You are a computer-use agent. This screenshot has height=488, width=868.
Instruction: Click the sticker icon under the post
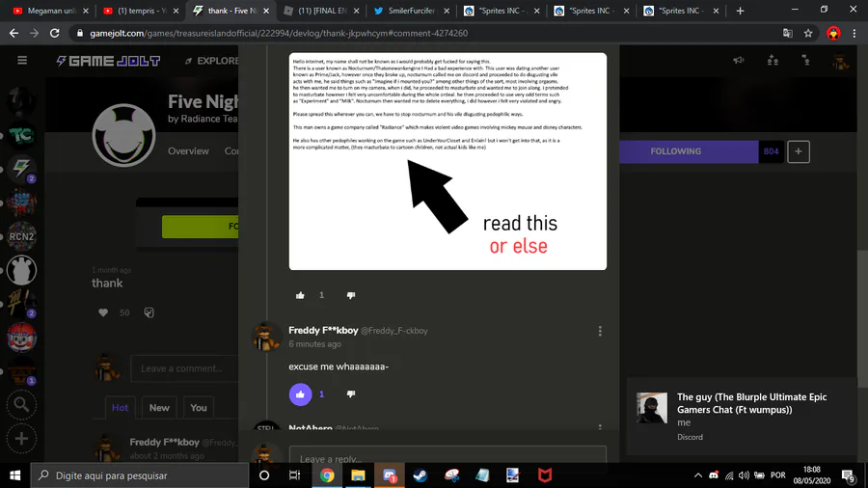coord(149,312)
